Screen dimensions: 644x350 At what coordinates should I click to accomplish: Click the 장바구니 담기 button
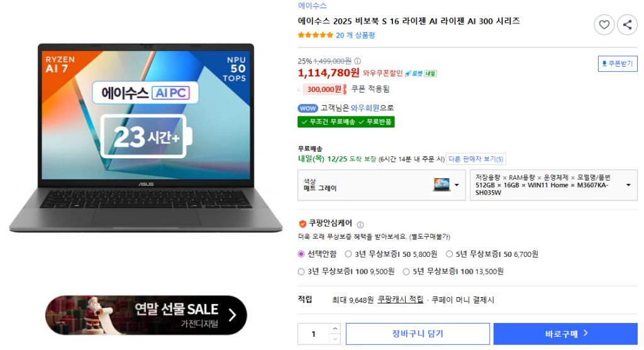(418, 334)
